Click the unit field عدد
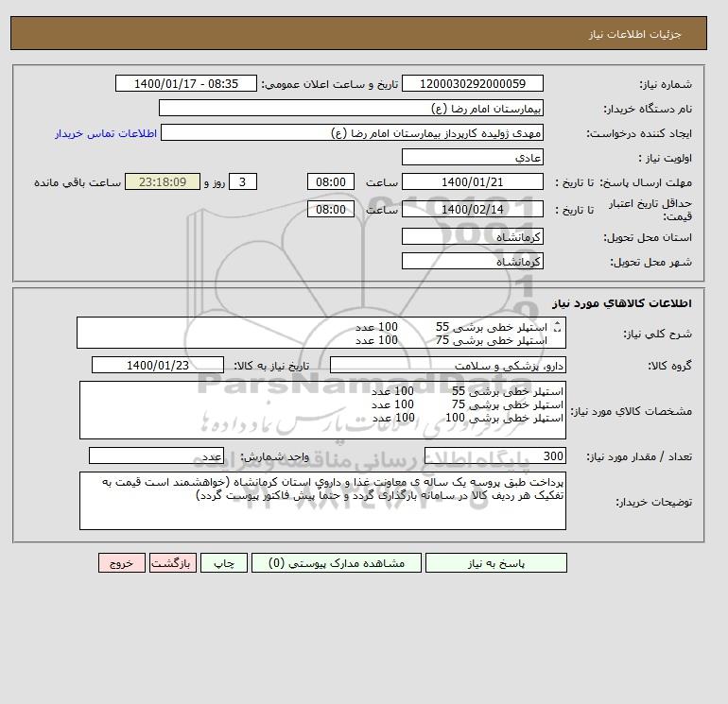This screenshot has width=728, height=704. (x=156, y=455)
